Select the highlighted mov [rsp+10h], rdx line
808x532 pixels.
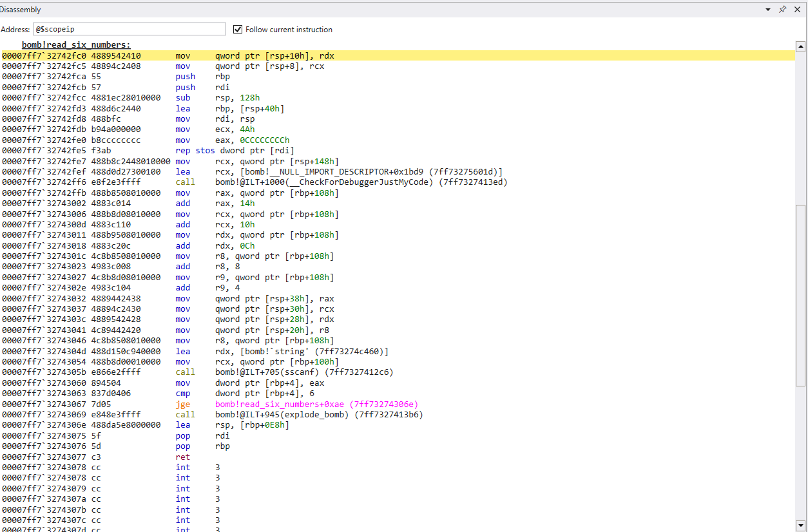[274, 56]
